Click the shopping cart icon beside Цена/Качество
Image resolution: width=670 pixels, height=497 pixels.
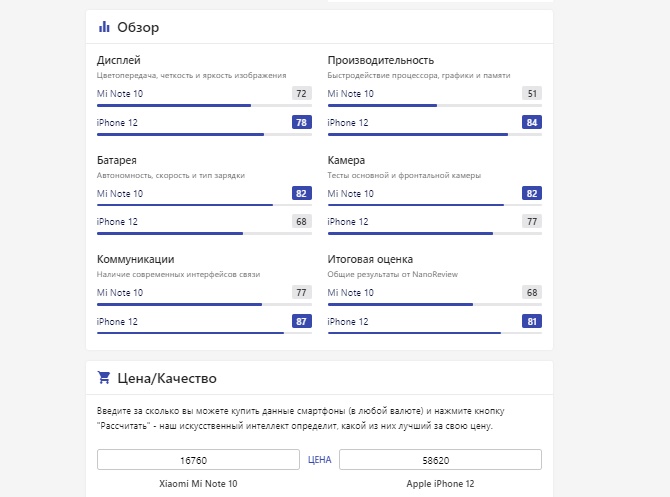coord(104,378)
